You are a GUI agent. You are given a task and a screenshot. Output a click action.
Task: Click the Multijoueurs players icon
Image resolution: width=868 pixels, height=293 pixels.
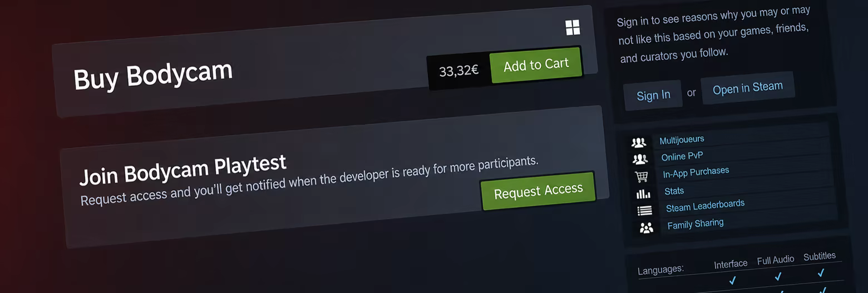(x=639, y=143)
